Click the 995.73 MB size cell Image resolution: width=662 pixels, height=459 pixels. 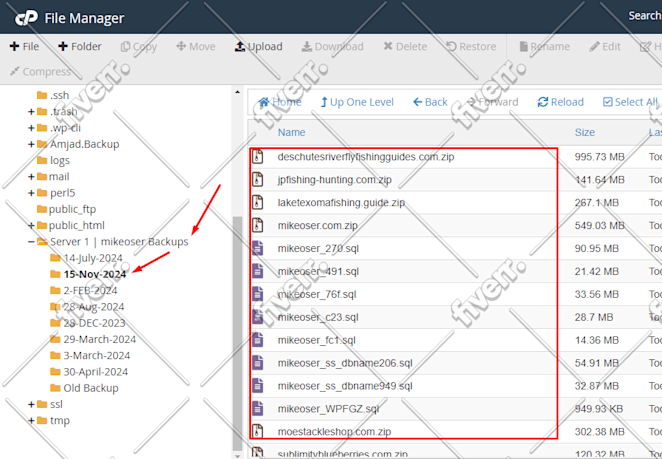tap(599, 157)
